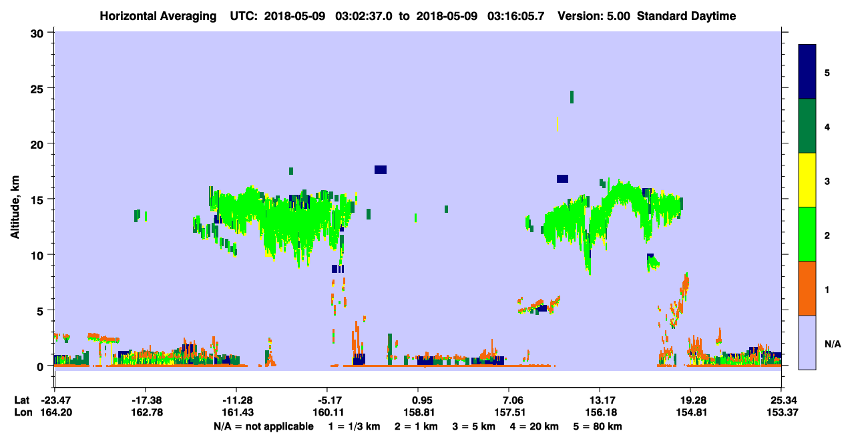The width and height of the screenshot is (868, 445).
Task: Click longitude value 157.51
Action: coord(509,412)
